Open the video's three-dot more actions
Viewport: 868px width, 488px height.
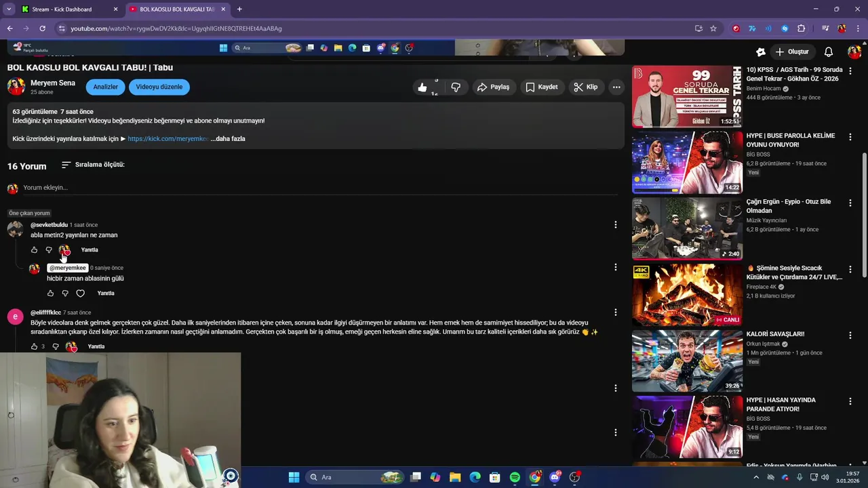click(x=616, y=87)
